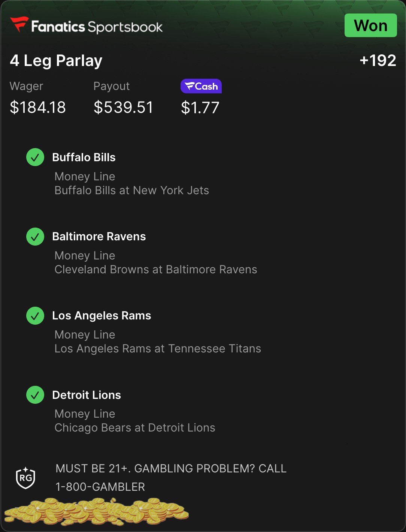The image size is (406, 532).
Task: Click the Fanatics flag logo icon
Action: tap(19, 24)
